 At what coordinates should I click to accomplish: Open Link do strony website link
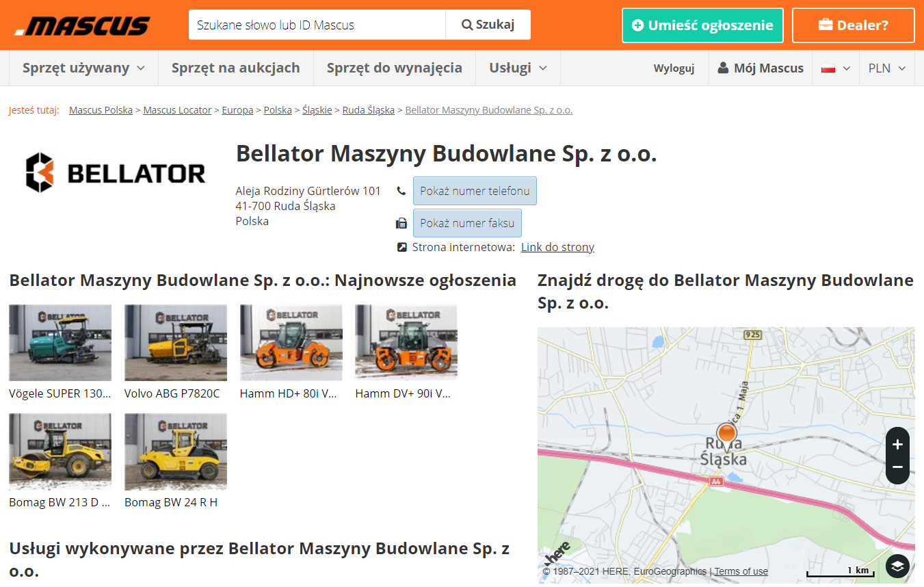click(557, 247)
